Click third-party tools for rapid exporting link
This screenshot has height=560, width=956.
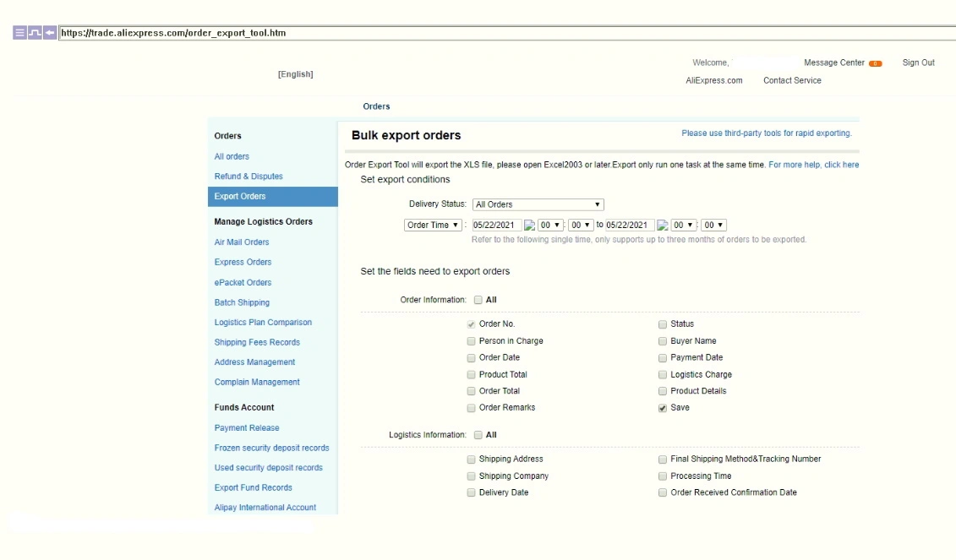click(x=767, y=133)
